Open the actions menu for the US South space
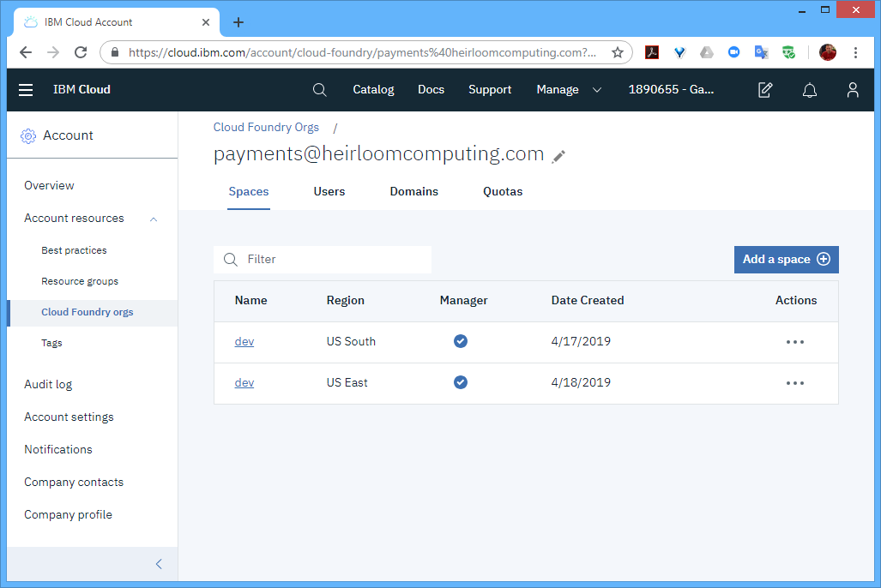The width and height of the screenshot is (881, 588). click(x=795, y=342)
